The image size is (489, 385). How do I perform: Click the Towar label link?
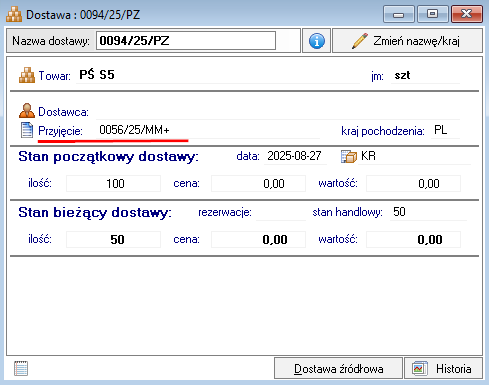54,76
